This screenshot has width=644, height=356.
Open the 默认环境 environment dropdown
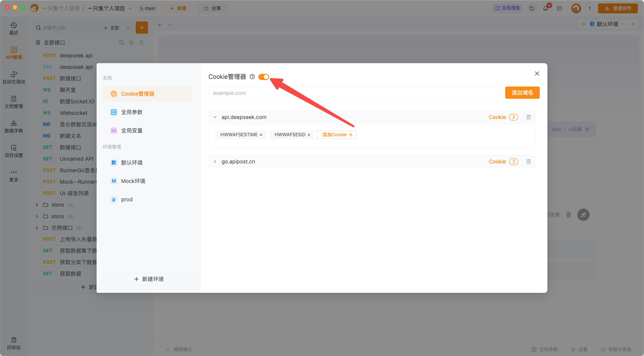(607, 24)
